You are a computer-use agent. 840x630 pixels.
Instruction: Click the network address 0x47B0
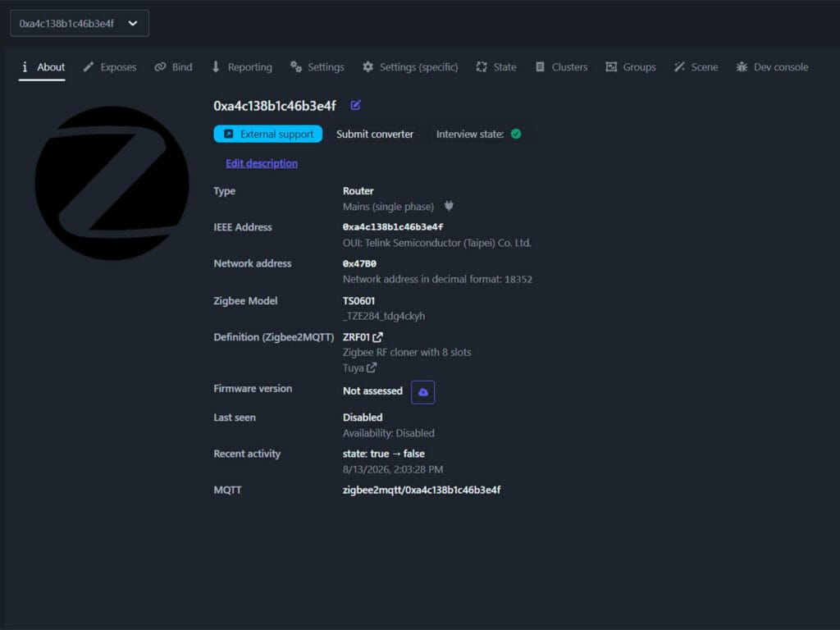point(359,263)
